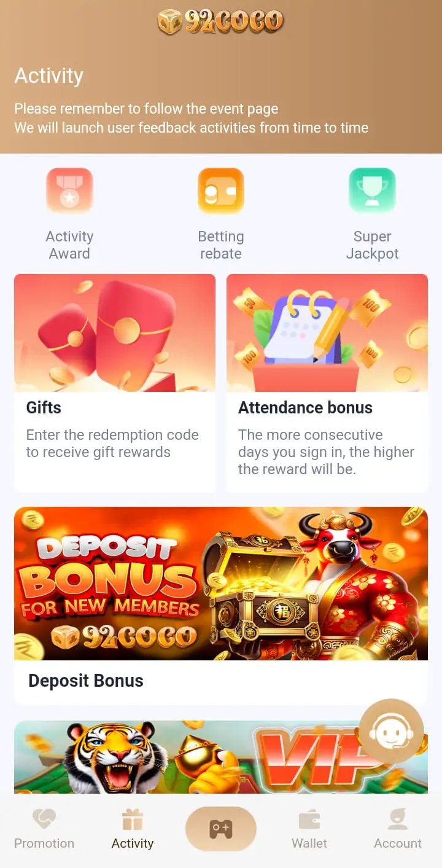Screen dimensions: 442x868
Task: Switch to the Promotion tab label
Action: 44,843
